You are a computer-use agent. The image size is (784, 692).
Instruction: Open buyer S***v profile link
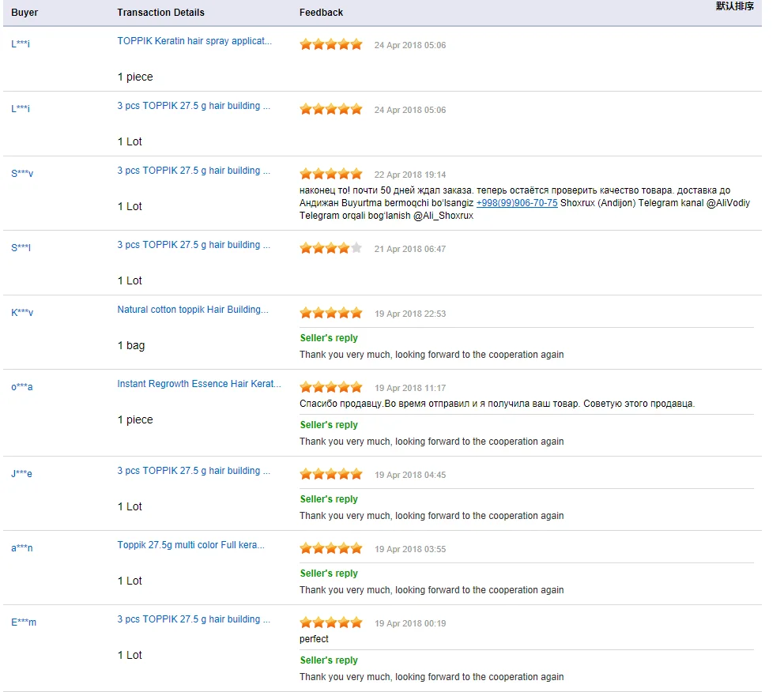pos(22,173)
